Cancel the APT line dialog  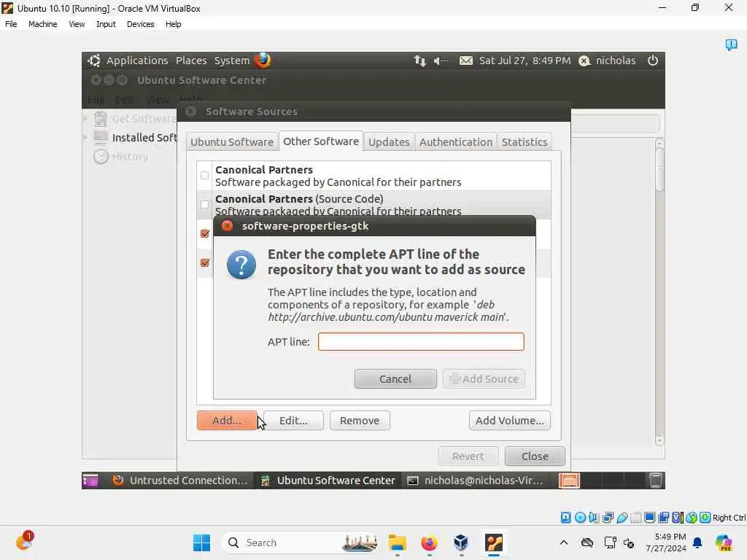(395, 379)
